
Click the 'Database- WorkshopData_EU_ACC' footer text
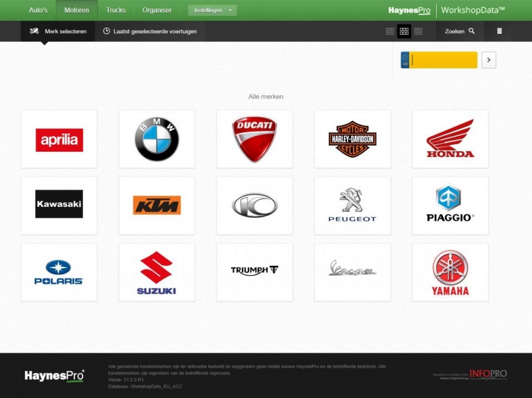coord(145,387)
